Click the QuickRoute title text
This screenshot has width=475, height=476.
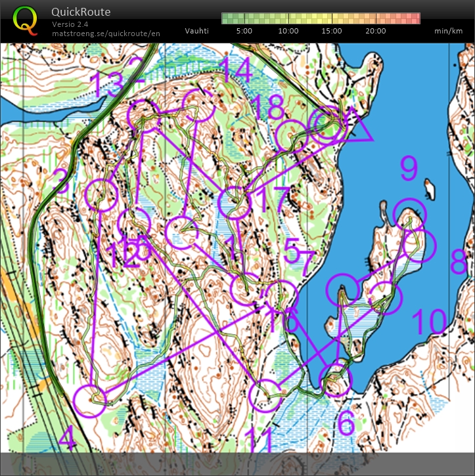click(81, 12)
